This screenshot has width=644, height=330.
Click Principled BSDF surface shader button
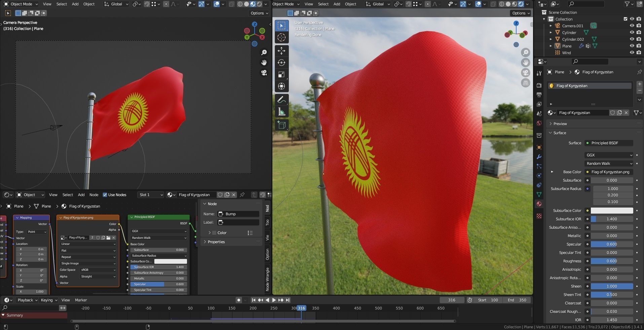(609, 143)
